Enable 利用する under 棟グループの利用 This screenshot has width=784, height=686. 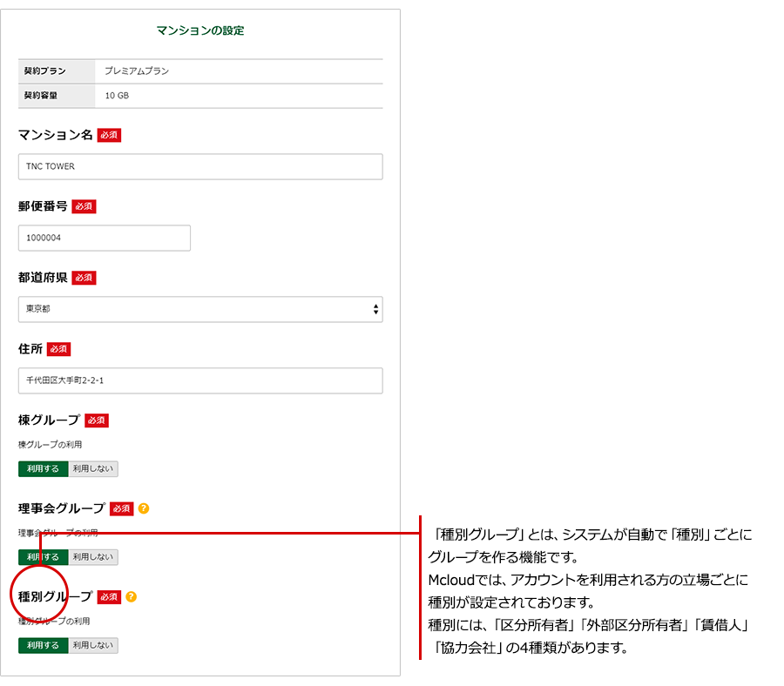(x=43, y=468)
